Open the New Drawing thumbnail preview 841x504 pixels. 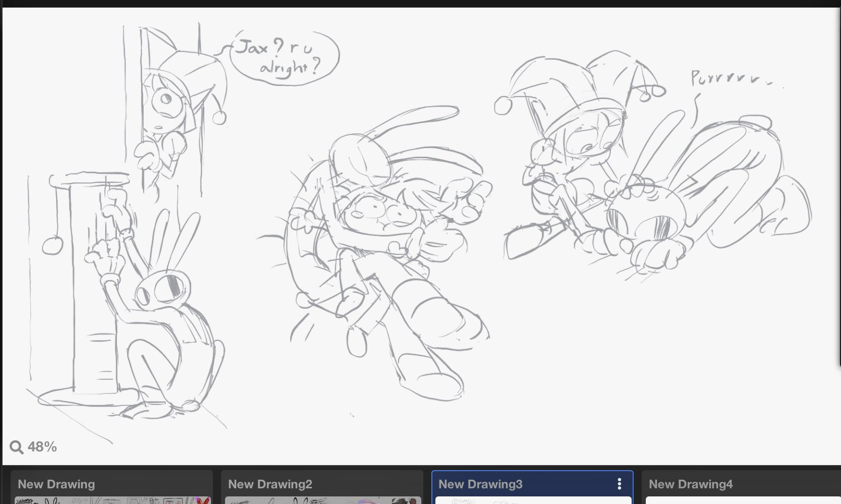pos(112,500)
